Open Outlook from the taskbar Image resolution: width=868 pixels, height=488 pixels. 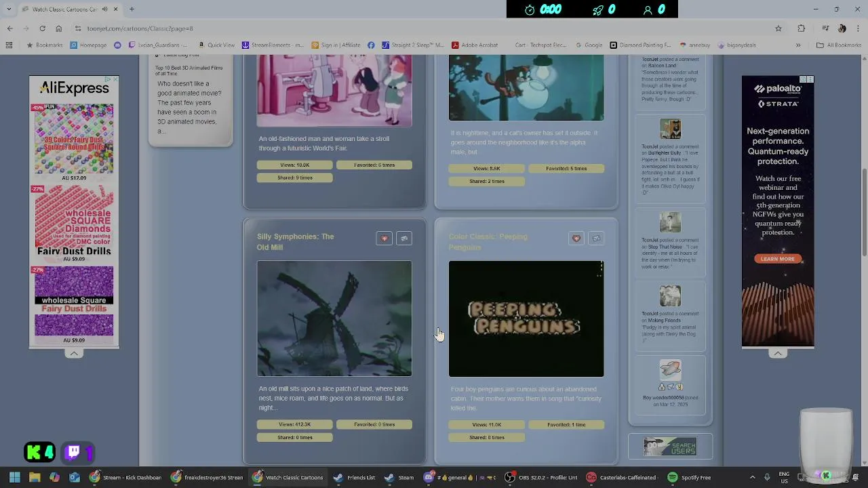[x=75, y=477]
